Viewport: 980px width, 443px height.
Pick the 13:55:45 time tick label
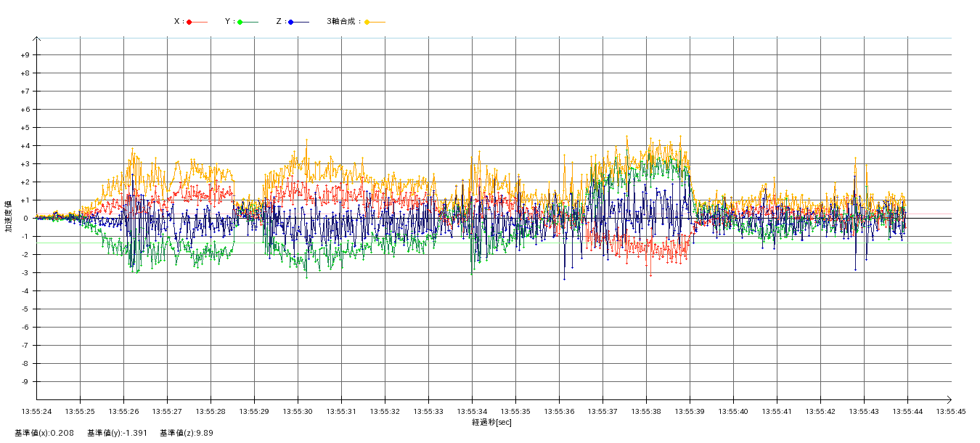tap(951, 411)
